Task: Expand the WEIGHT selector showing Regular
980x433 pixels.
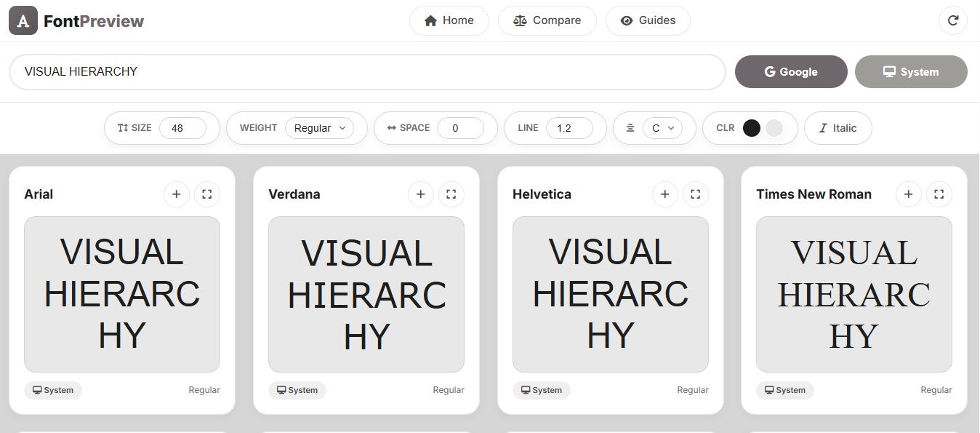Action: pos(320,127)
